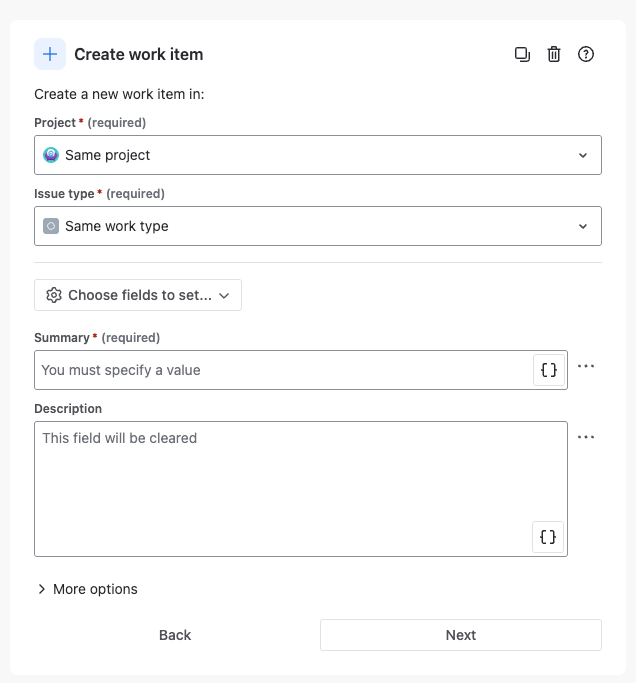Open the Summary field's more actions menu
This screenshot has width=636, height=683.
[585, 366]
